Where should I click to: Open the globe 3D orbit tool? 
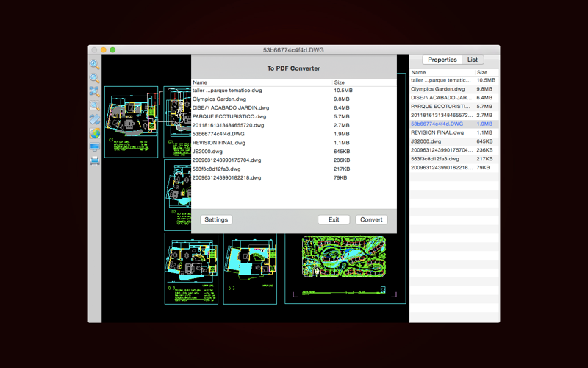95,133
